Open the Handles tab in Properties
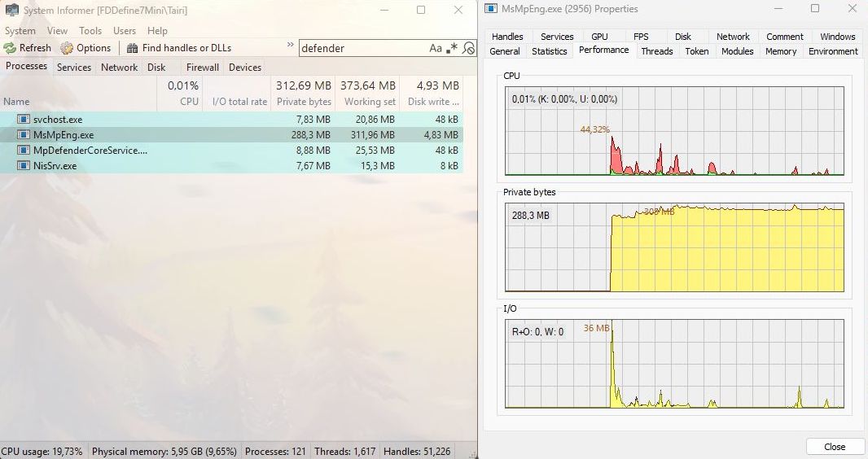Image resolution: width=868 pixels, height=459 pixels. click(507, 37)
